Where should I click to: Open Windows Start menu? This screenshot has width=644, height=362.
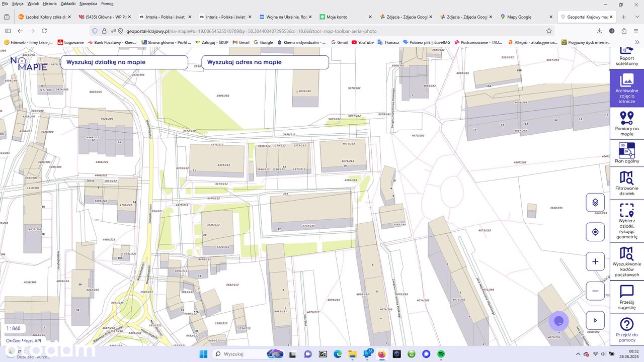[203, 354]
